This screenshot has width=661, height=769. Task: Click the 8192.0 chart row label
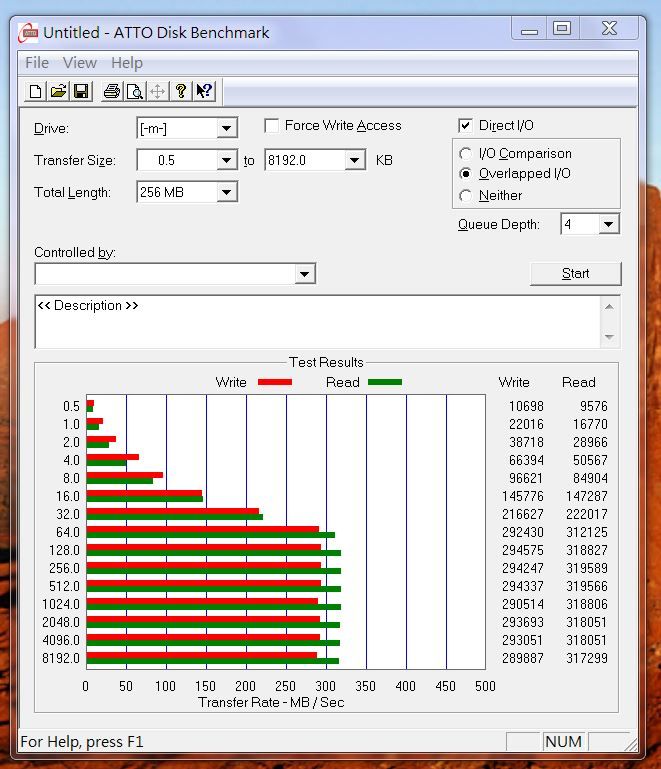coord(61,658)
